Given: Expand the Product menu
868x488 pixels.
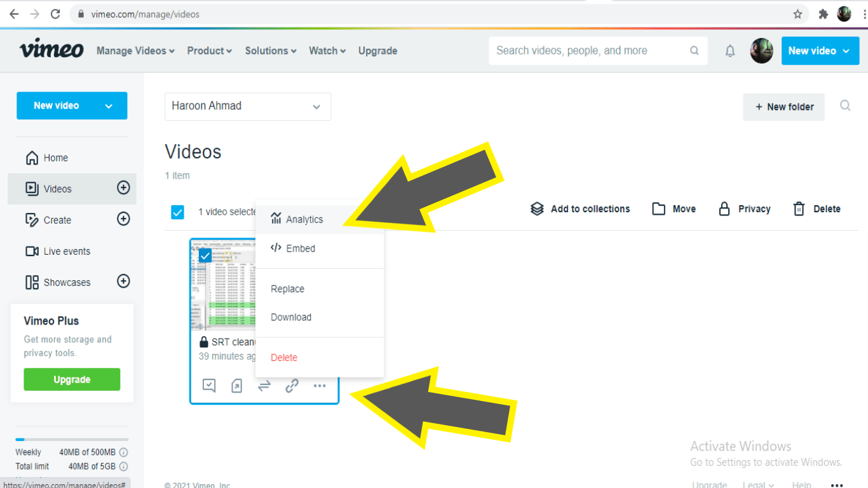Looking at the screenshot, I should [209, 51].
